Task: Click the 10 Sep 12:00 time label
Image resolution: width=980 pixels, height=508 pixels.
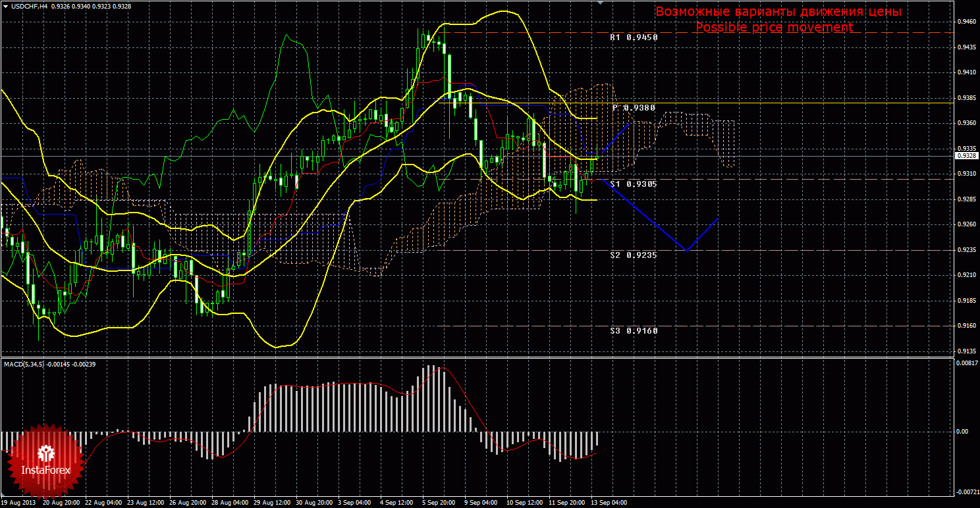Action: pyautogui.click(x=525, y=503)
